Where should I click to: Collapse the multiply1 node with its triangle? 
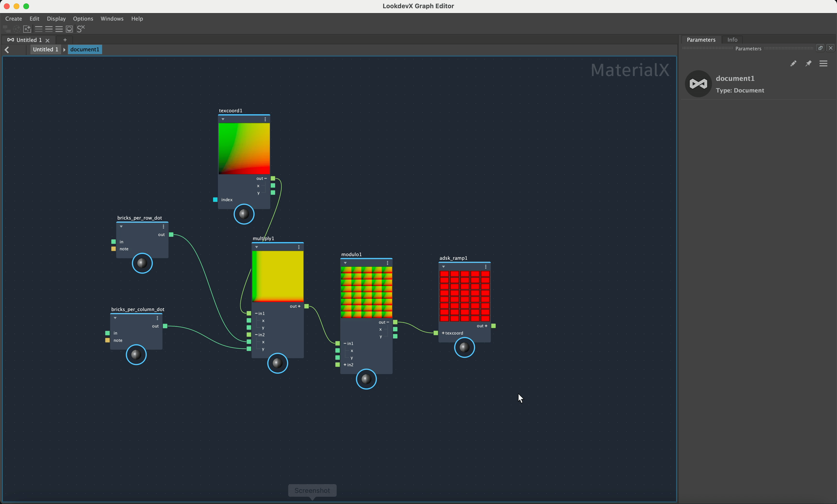coord(257,247)
